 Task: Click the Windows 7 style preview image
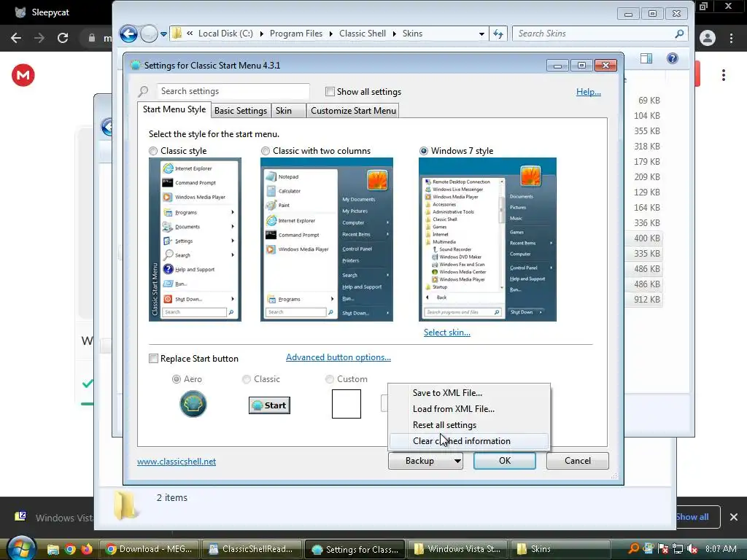[487, 239]
